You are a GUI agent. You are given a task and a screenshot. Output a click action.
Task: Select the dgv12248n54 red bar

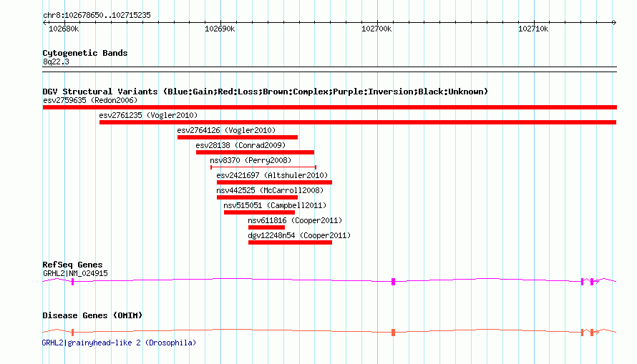pyautogui.click(x=290, y=242)
